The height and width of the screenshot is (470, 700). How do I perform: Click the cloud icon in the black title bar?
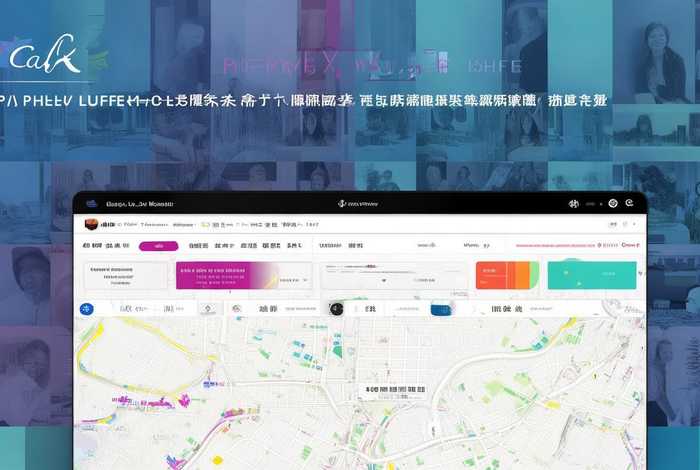[92, 204]
